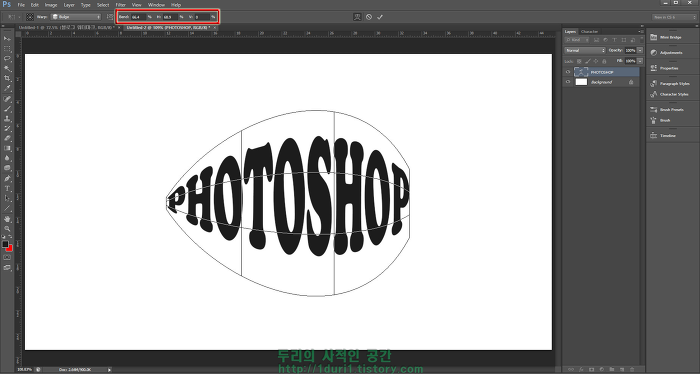The height and width of the screenshot is (374, 700).
Task: Select the Path Selection tool
Action: point(7,198)
